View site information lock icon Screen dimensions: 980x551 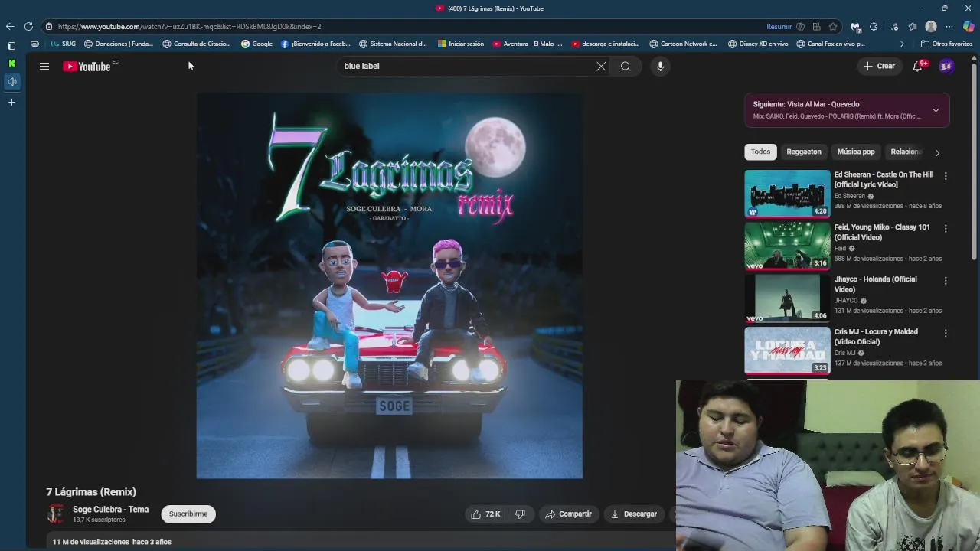coord(48,27)
